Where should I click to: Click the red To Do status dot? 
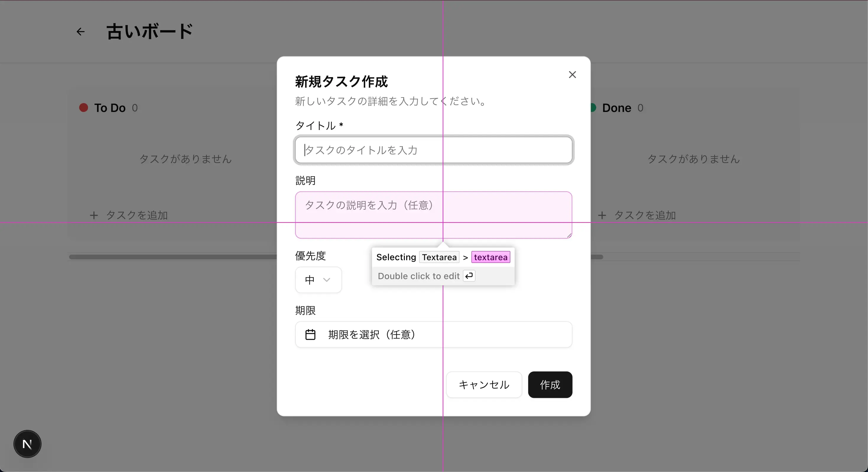point(84,108)
